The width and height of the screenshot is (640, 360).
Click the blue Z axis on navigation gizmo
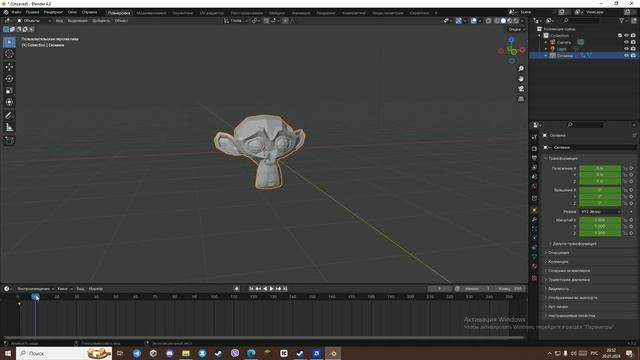point(511,40)
